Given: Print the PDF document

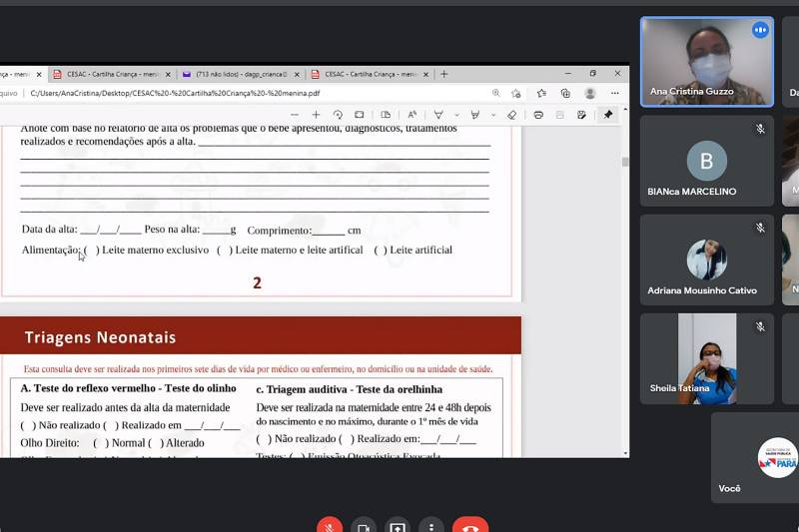Looking at the screenshot, I should [538, 115].
